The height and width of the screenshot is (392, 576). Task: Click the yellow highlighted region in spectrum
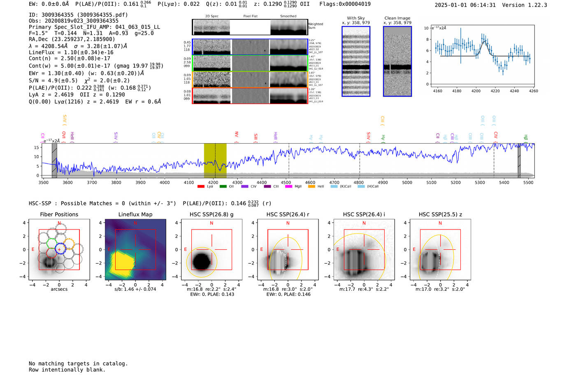click(215, 160)
